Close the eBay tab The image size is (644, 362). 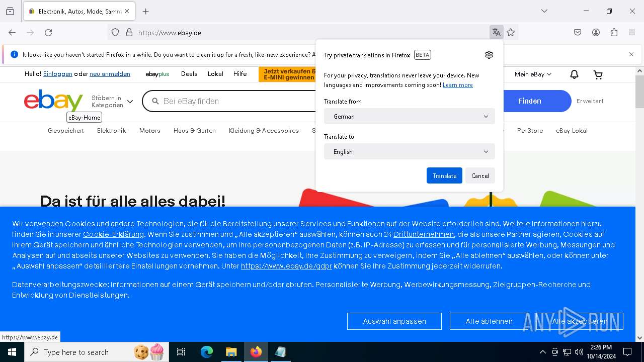pyautogui.click(x=127, y=11)
